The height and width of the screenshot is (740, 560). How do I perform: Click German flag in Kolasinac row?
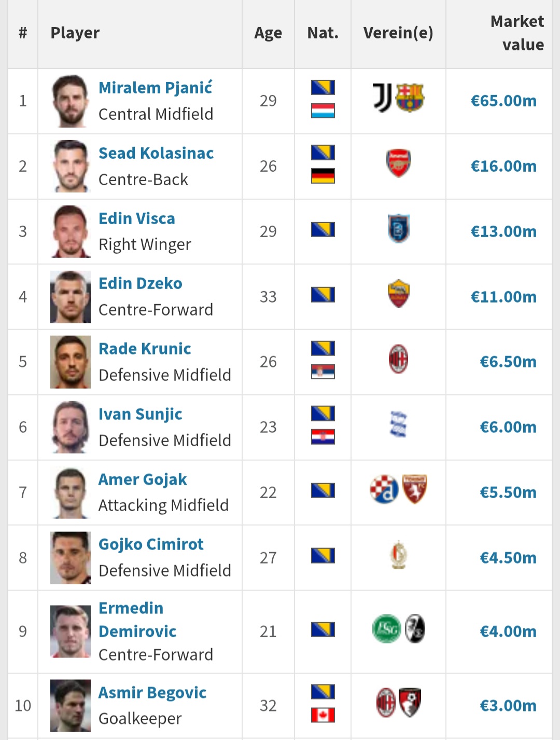coord(323,176)
